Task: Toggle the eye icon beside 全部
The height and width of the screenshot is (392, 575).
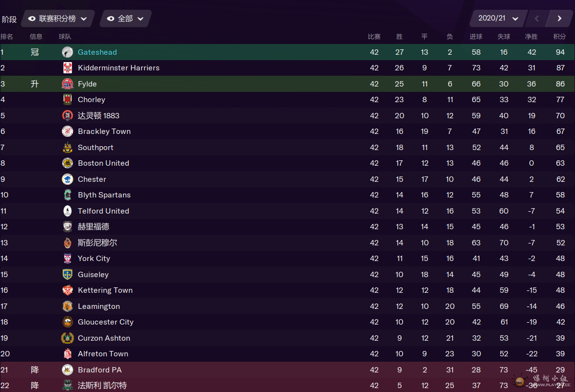Action: [111, 19]
